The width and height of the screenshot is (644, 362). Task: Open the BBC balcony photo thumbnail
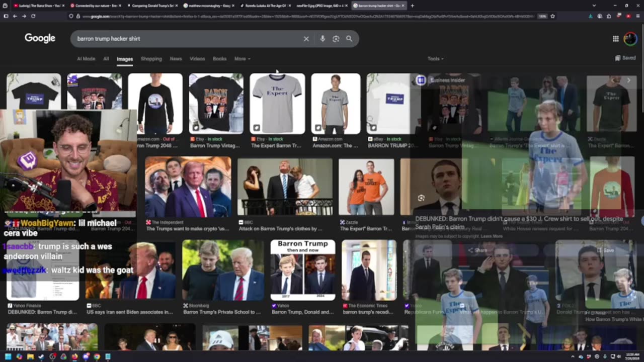click(x=285, y=187)
